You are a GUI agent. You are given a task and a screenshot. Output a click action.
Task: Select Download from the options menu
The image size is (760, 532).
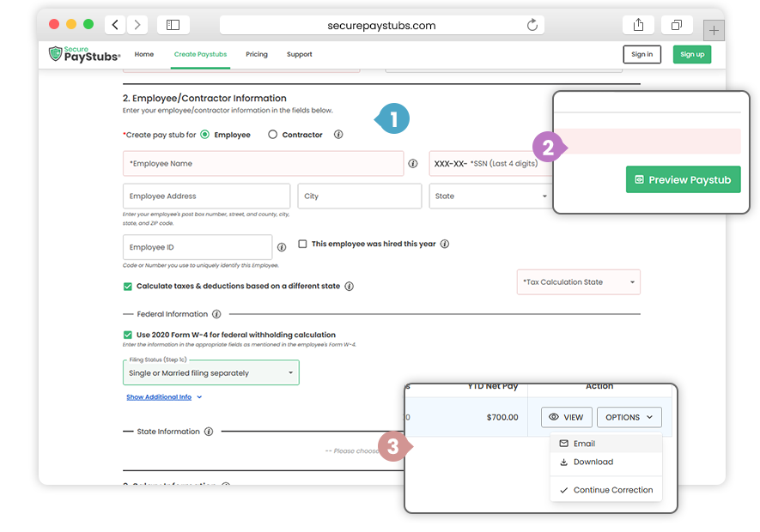coord(593,462)
